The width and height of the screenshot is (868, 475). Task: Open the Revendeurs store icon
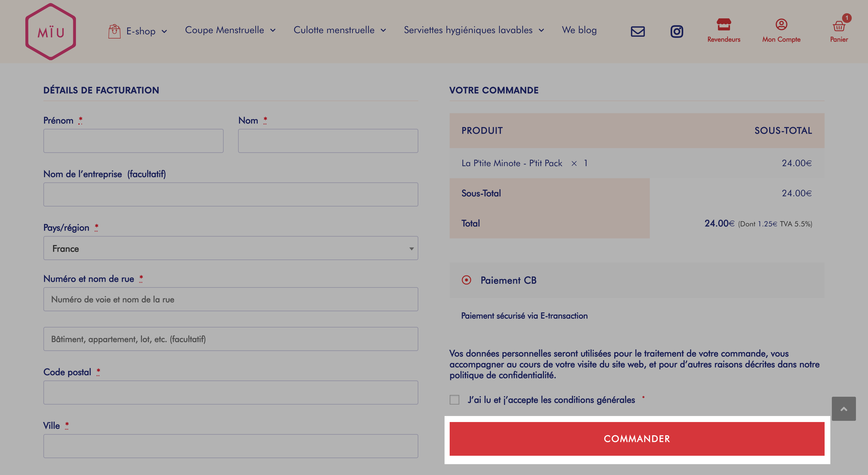pyautogui.click(x=723, y=24)
